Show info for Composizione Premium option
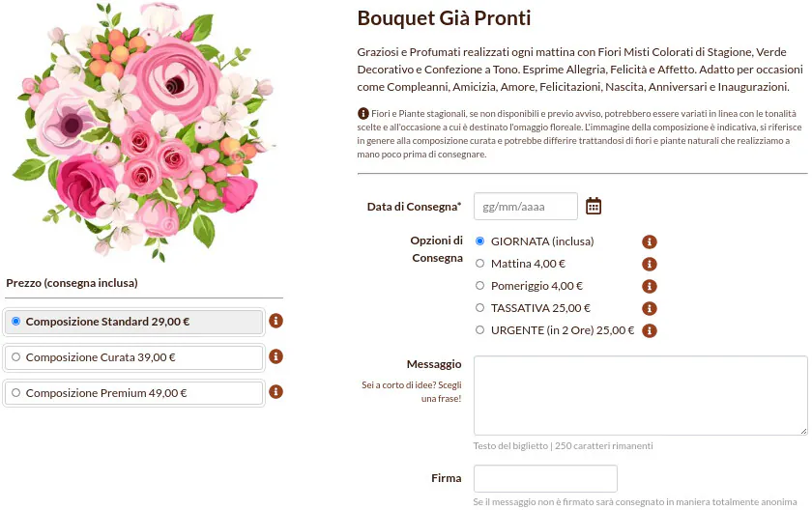Screen dimensions: 812x510 (275, 392)
